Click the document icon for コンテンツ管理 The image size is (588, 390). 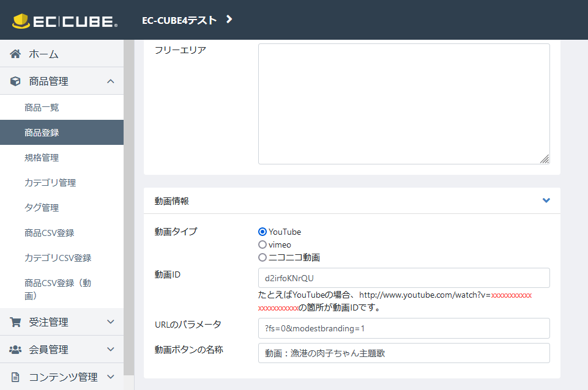pyautogui.click(x=15, y=377)
